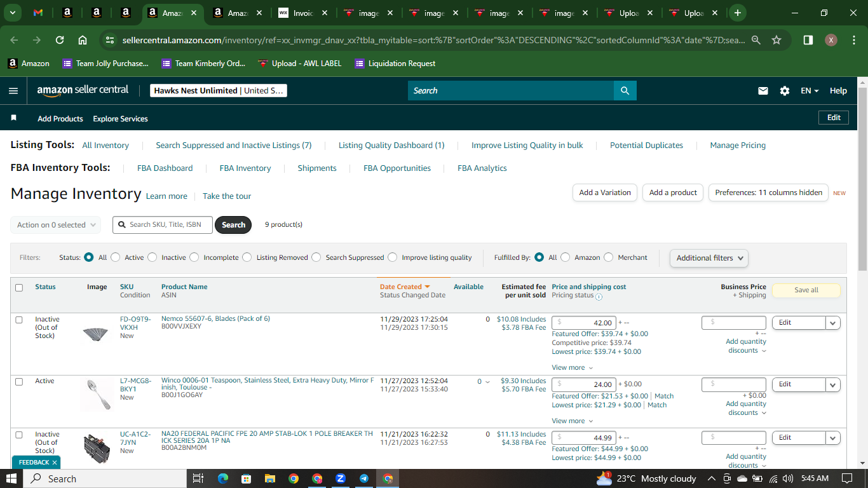
Task: Open the Chrome side panel icon
Action: [x=808, y=40]
